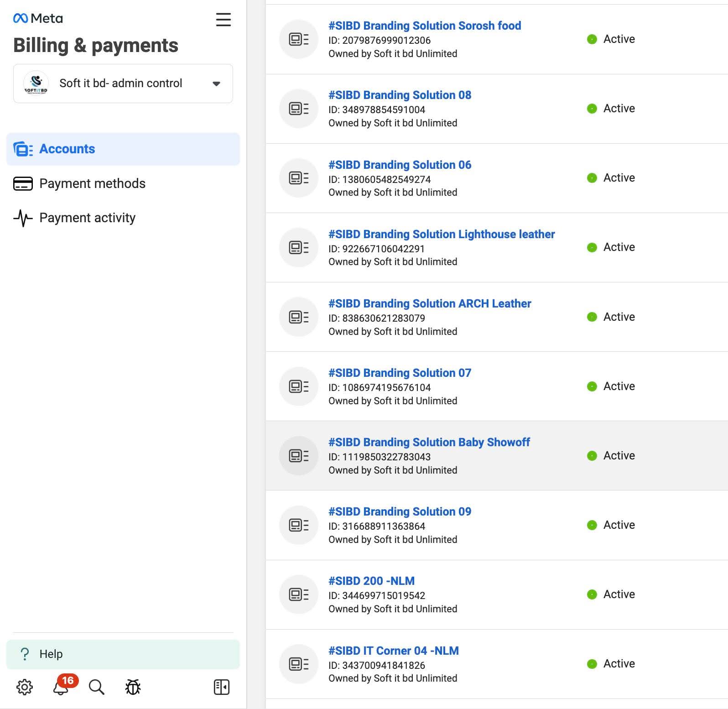The image size is (728, 709).
Task: Select the Accounts menu item
Action: [123, 149]
